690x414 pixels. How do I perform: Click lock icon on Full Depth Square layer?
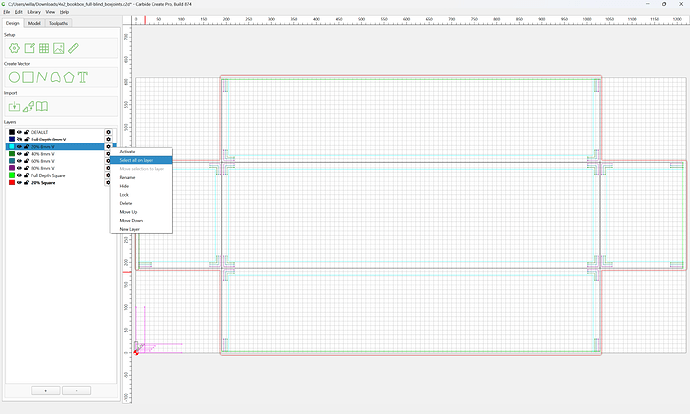tap(26, 175)
